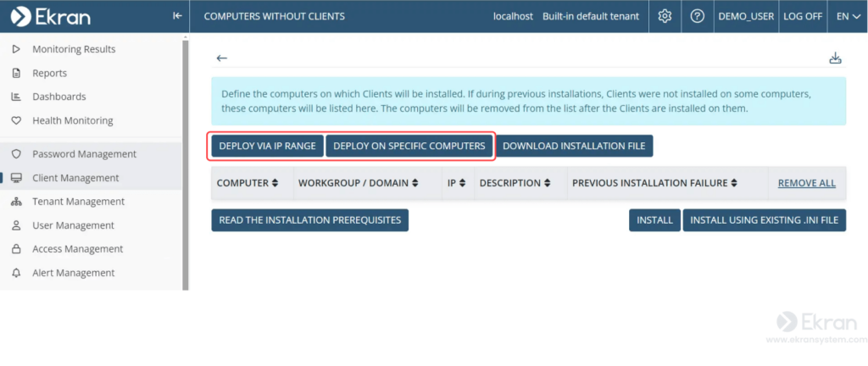The width and height of the screenshot is (868, 366).
Task: Open Tenant Management menu item
Action: click(x=79, y=202)
